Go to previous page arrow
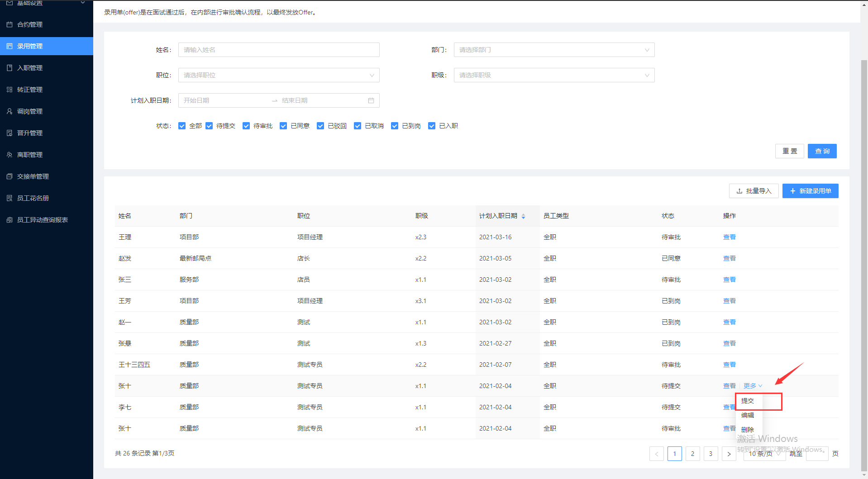This screenshot has height=479, width=868. coord(657,454)
